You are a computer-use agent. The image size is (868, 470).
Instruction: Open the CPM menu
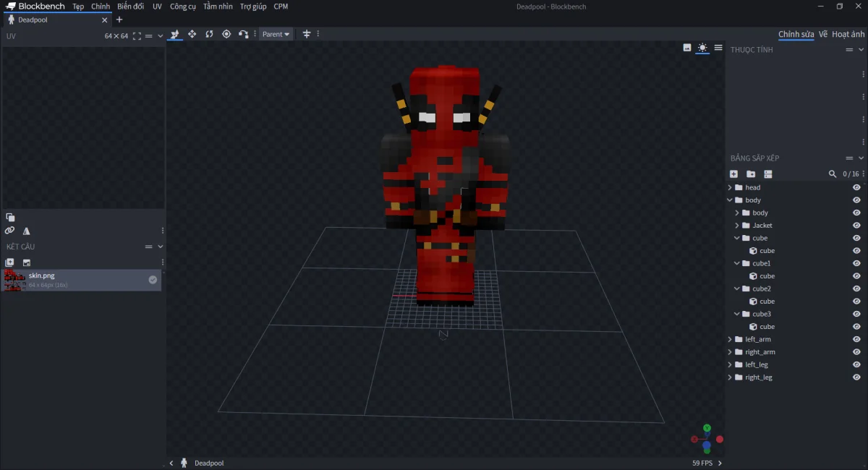(281, 7)
